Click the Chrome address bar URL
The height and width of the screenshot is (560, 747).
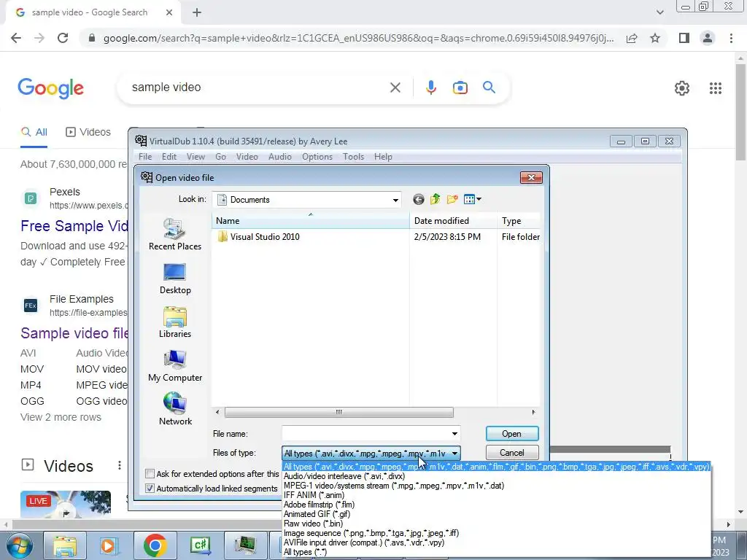358,38
